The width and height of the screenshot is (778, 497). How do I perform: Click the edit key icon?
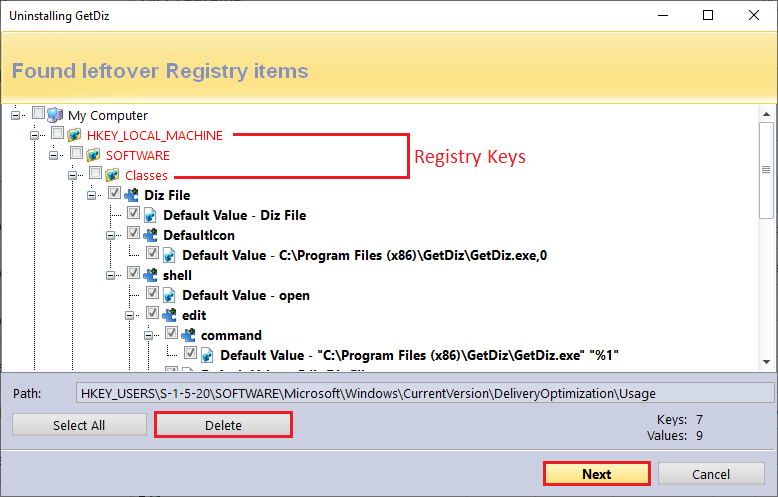click(x=169, y=315)
